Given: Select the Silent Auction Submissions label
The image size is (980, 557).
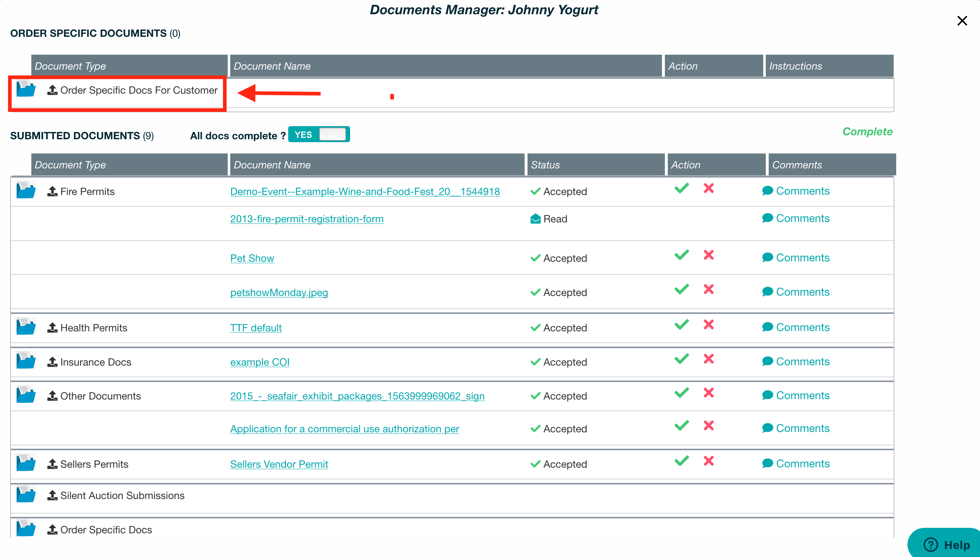Looking at the screenshot, I should 122,495.
